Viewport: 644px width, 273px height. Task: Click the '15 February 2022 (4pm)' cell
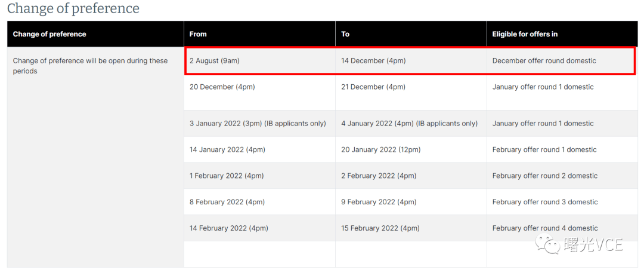(x=411, y=228)
